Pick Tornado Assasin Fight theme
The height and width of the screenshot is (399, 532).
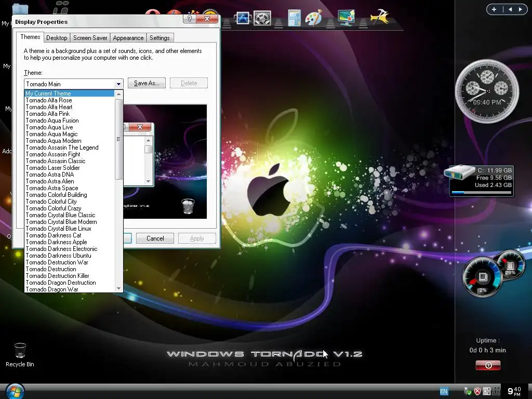pyautogui.click(x=70, y=154)
